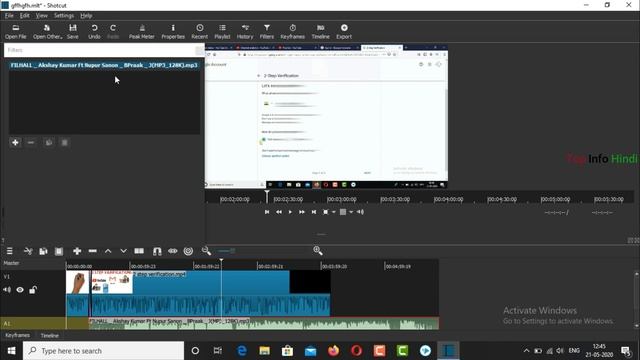Undo the last action
Screen dimensions: 640x360
pos(94,31)
